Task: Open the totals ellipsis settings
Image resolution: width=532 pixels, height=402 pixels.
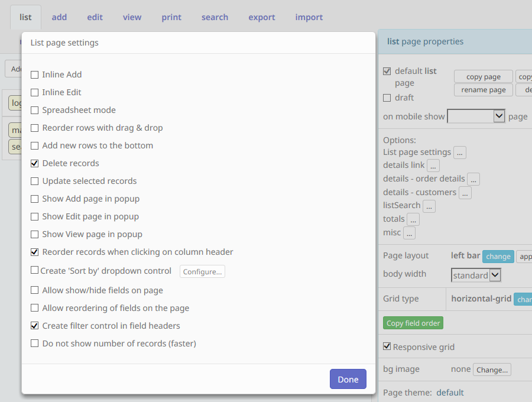Action: pos(413,219)
